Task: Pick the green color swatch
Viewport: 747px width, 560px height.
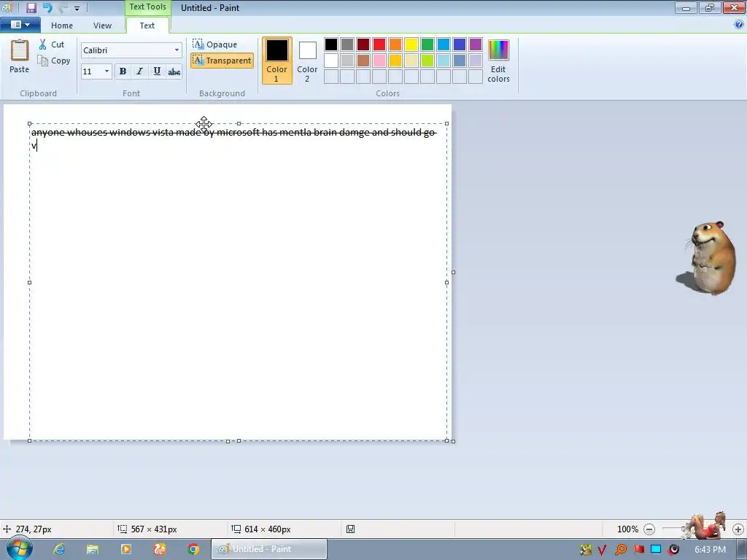Action: (x=427, y=44)
